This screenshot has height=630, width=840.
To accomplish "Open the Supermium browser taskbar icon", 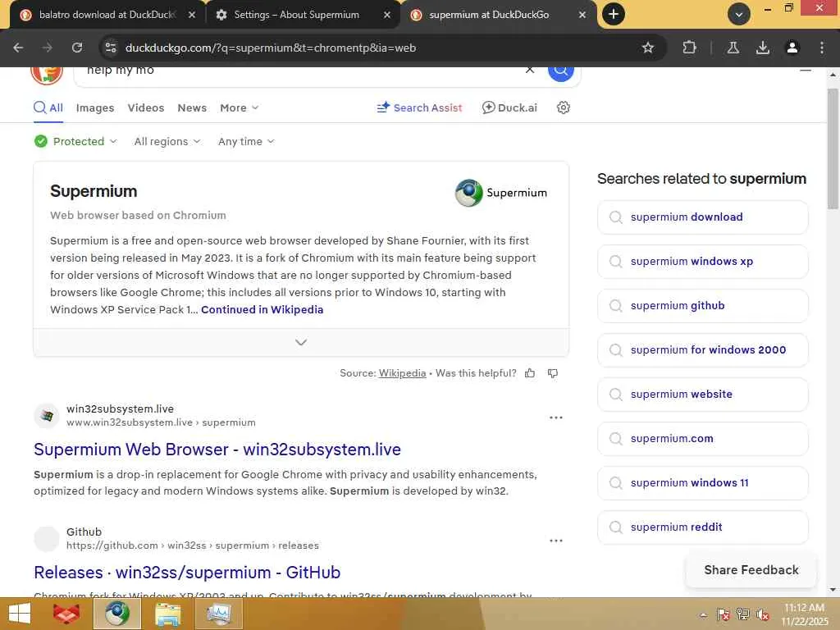I will pos(117,614).
